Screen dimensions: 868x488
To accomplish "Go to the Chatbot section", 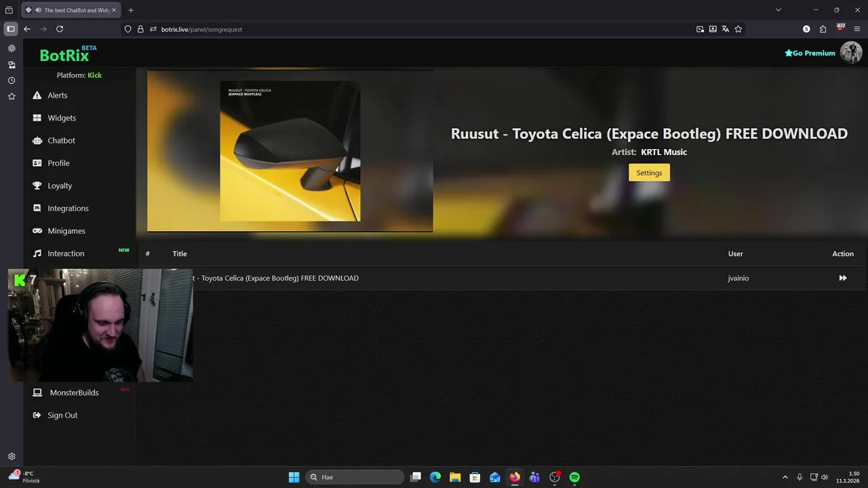I will pyautogui.click(x=61, y=140).
